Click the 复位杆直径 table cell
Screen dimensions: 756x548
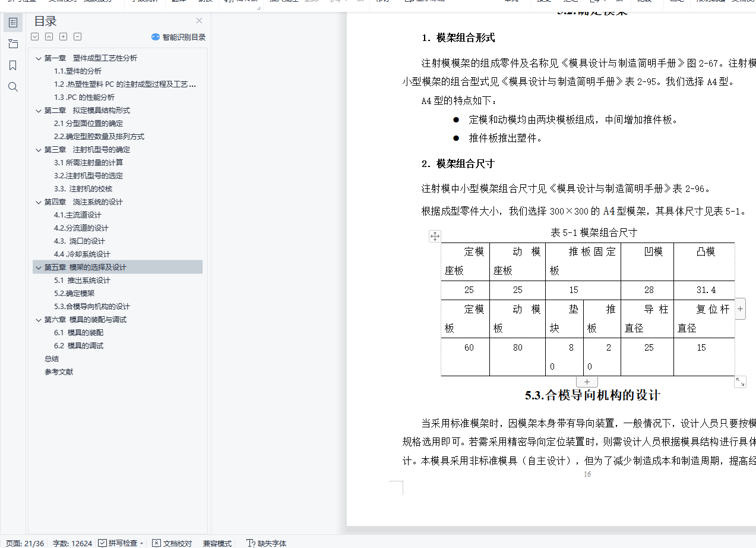(704, 319)
